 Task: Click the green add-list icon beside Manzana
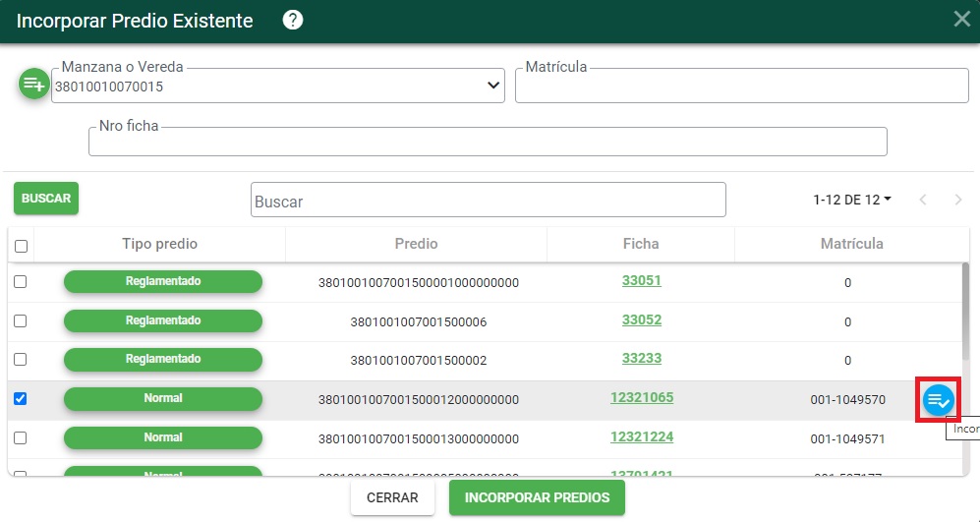pos(33,84)
